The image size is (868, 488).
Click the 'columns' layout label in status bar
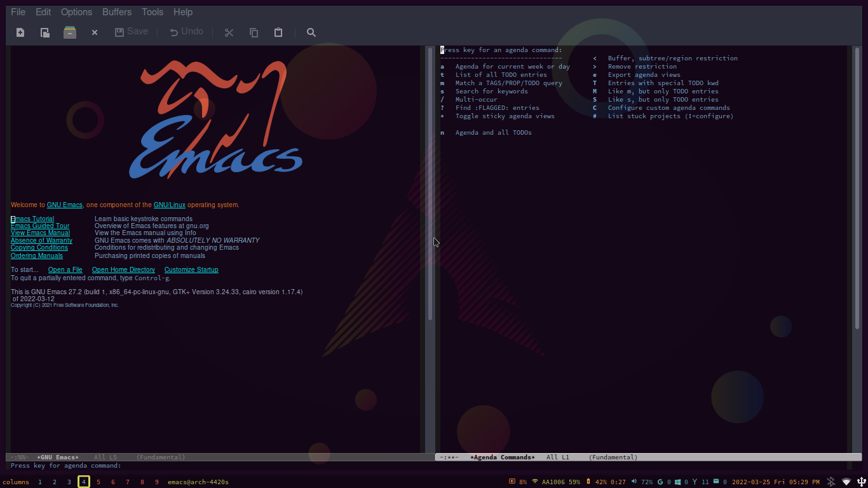(x=16, y=482)
